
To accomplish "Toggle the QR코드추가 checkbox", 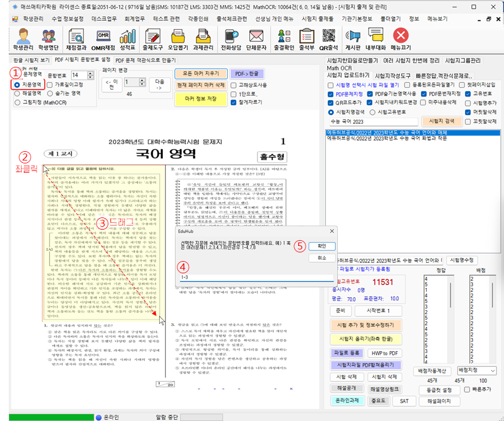I will tap(330, 102).
